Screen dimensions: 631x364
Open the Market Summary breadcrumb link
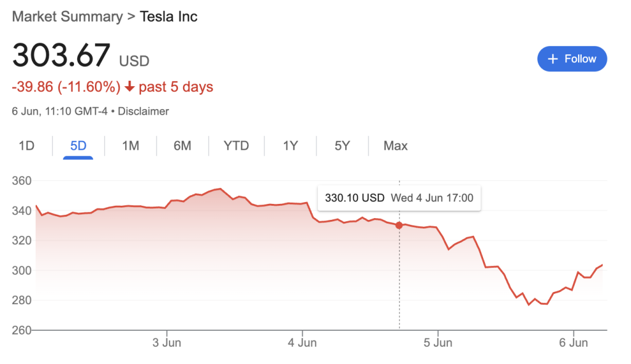(x=67, y=17)
